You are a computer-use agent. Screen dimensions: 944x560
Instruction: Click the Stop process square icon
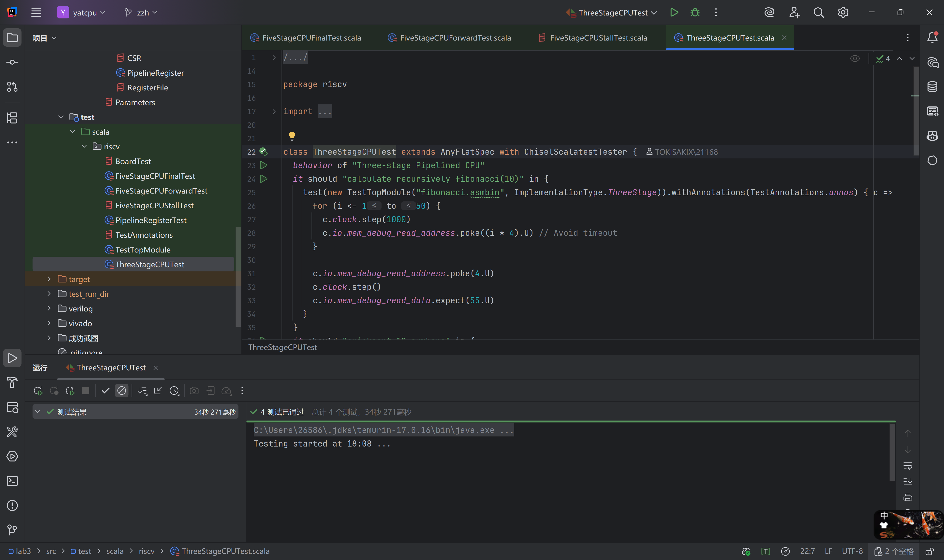(x=86, y=391)
